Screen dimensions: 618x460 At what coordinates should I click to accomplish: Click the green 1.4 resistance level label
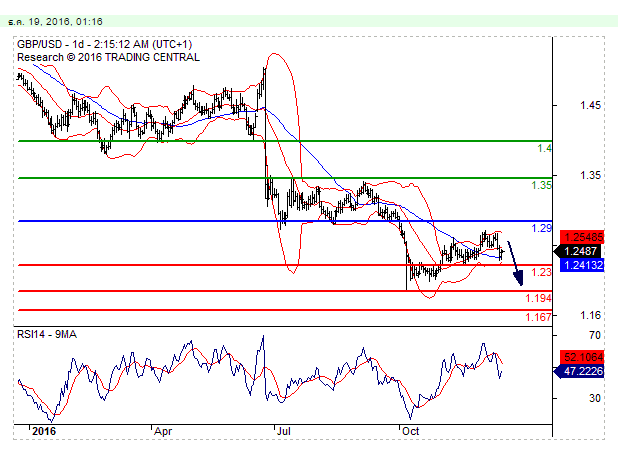point(545,149)
